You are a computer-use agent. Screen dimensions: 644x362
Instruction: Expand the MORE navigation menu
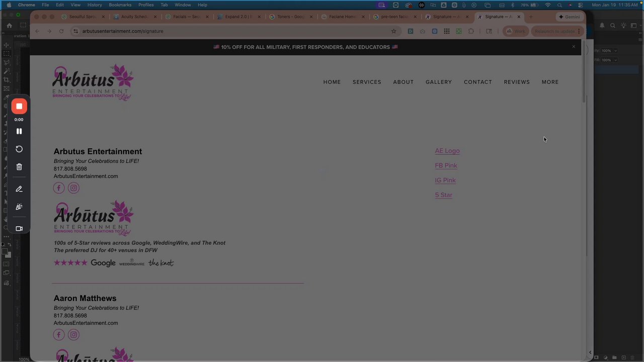click(550, 82)
